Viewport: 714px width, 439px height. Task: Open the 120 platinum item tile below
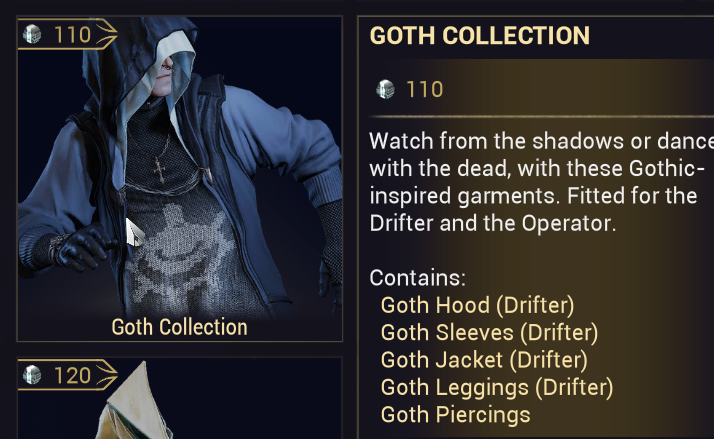tap(179, 398)
